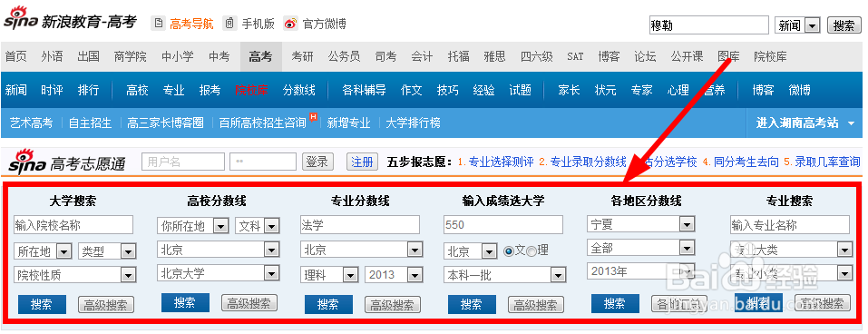Click the password input field
This screenshot has width=868, height=334.
click(x=263, y=162)
